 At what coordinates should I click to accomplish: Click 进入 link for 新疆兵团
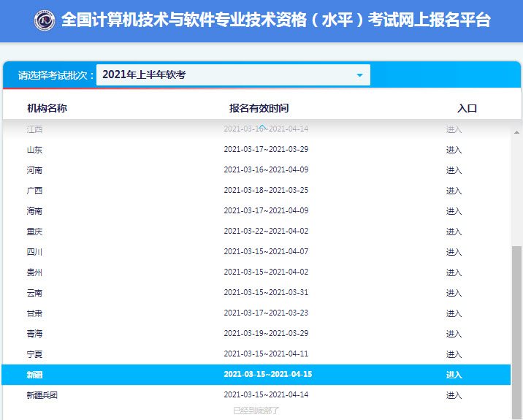[x=454, y=395]
